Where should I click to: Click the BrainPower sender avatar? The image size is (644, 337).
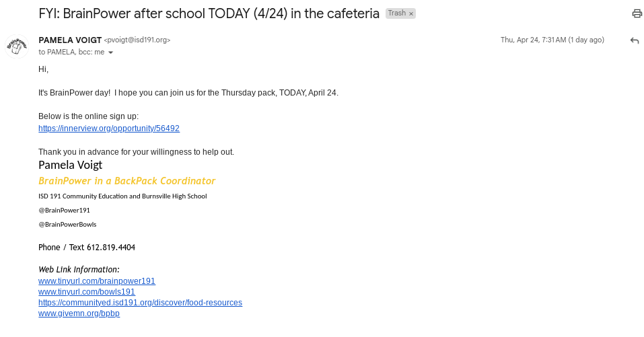click(17, 46)
